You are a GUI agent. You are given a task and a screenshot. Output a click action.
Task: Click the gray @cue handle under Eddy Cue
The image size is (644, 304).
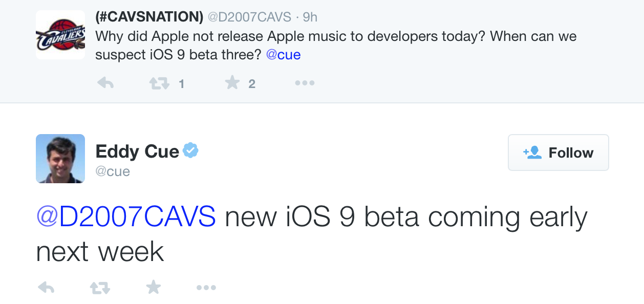pos(113,171)
